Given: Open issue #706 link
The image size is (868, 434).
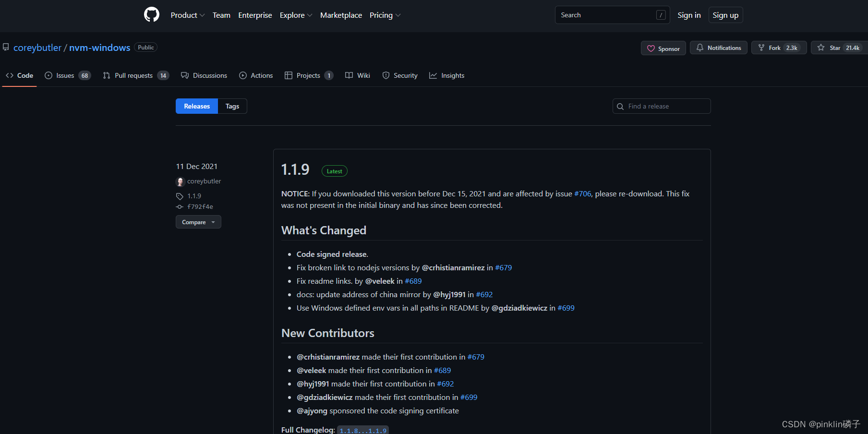Looking at the screenshot, I should (x=583, y=193).
